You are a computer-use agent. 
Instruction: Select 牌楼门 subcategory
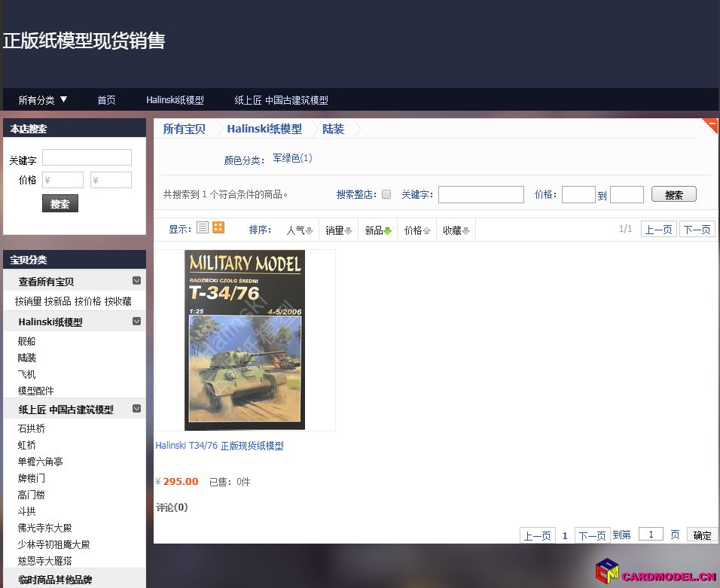pyautogui.click(x=31, y=478)
